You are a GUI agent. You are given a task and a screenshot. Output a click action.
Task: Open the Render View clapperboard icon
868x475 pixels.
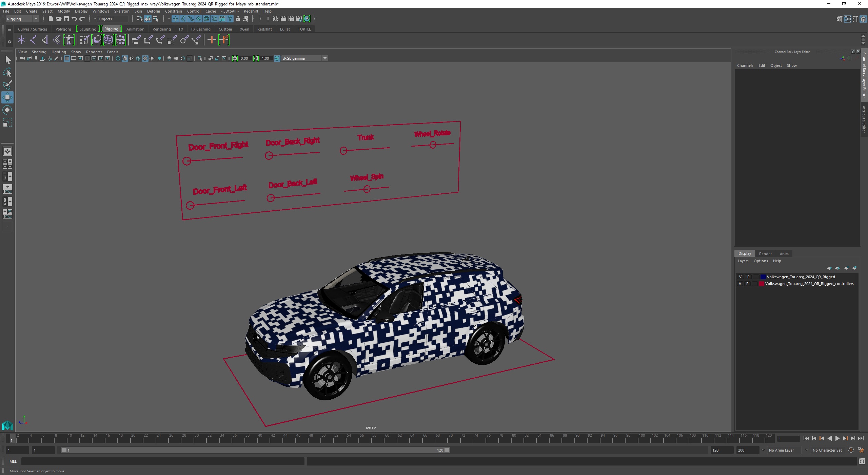coord(276,19)
